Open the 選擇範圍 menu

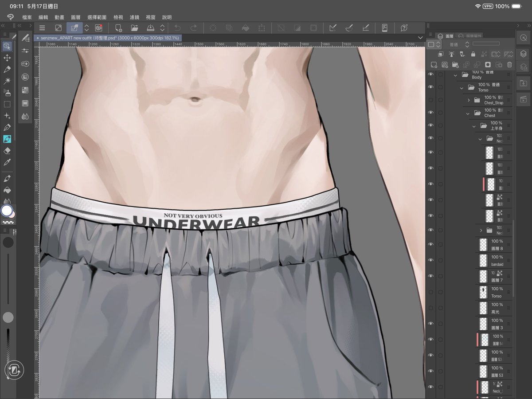tap(97, 17)
